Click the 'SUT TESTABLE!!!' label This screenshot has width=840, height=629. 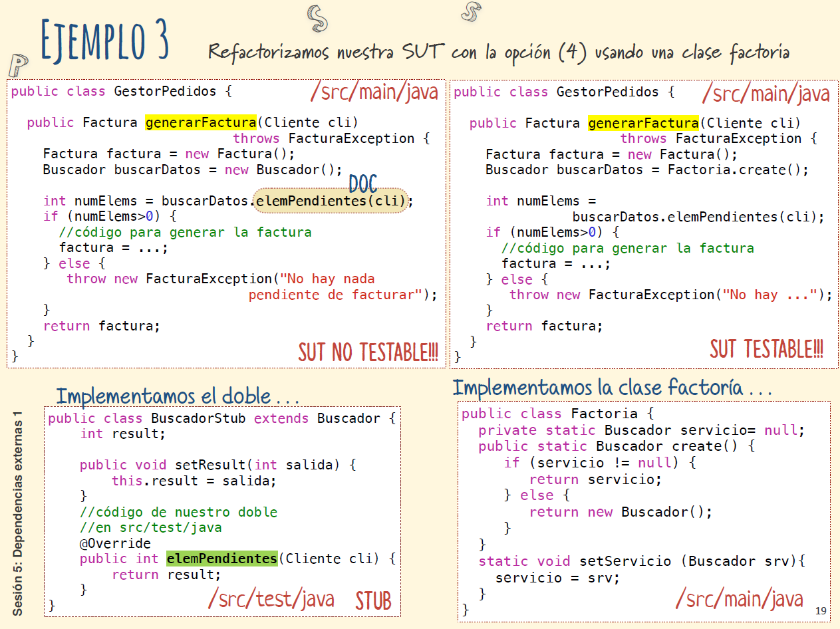[766, 348]
